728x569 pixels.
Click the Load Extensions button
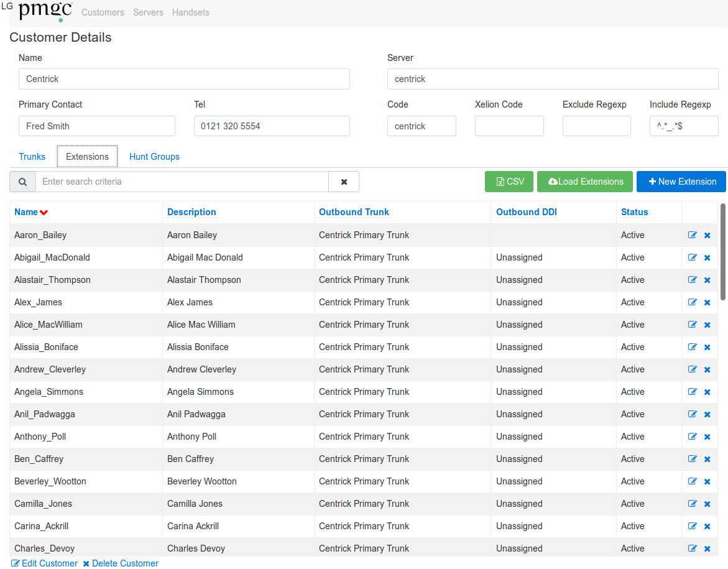(585, 182)
